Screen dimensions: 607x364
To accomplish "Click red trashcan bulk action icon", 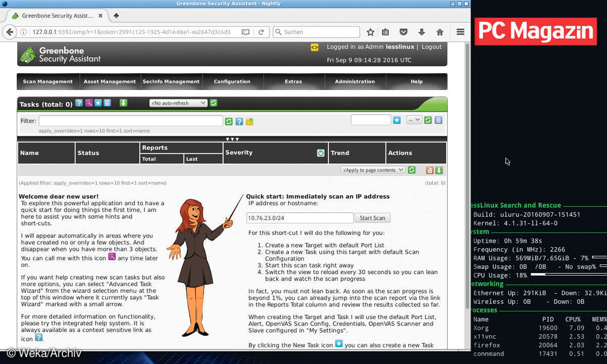I will pos(429,170).
